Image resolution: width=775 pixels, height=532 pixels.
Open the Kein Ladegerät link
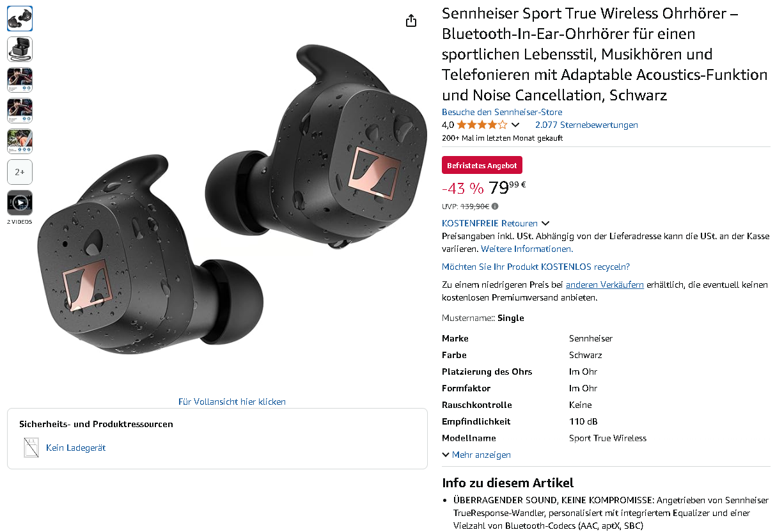tap(75, 448)
